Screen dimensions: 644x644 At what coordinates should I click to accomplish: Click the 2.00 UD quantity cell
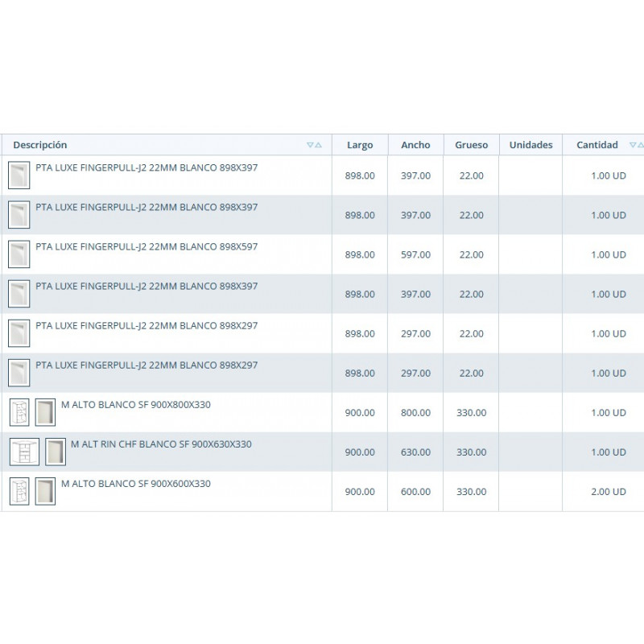(x=609, y=492)
